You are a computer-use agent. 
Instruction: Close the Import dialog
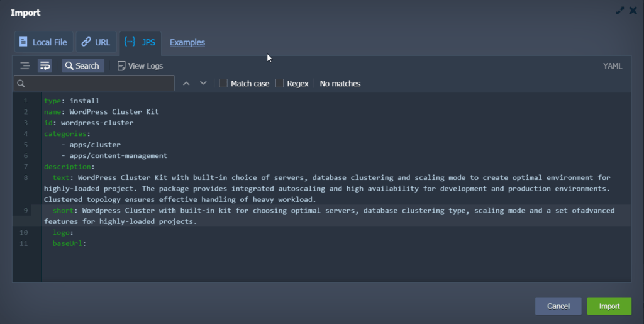633,11
